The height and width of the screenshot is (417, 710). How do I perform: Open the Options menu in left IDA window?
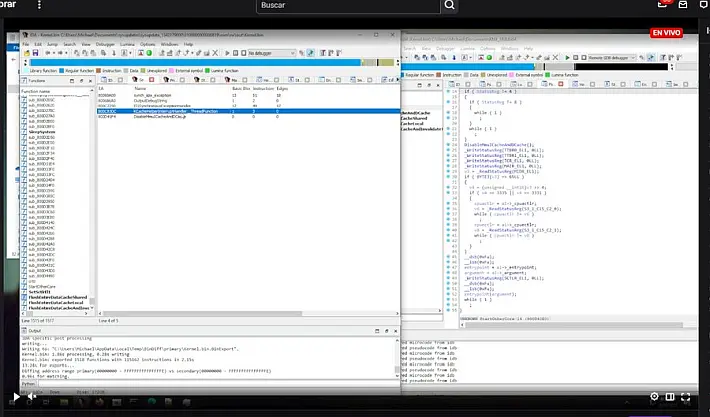pos(147,44)
